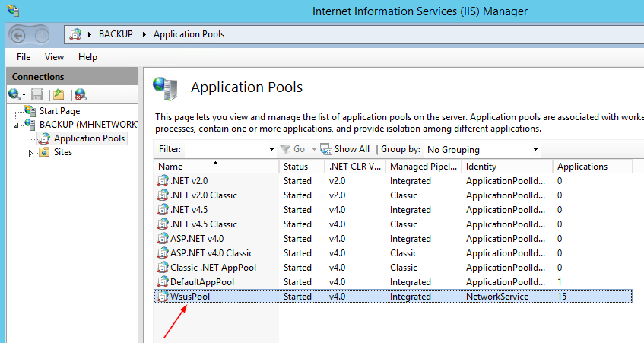Click the .NET v2.0 pool icon
This screenshot has height=343, width=644.
pos(163,181)
